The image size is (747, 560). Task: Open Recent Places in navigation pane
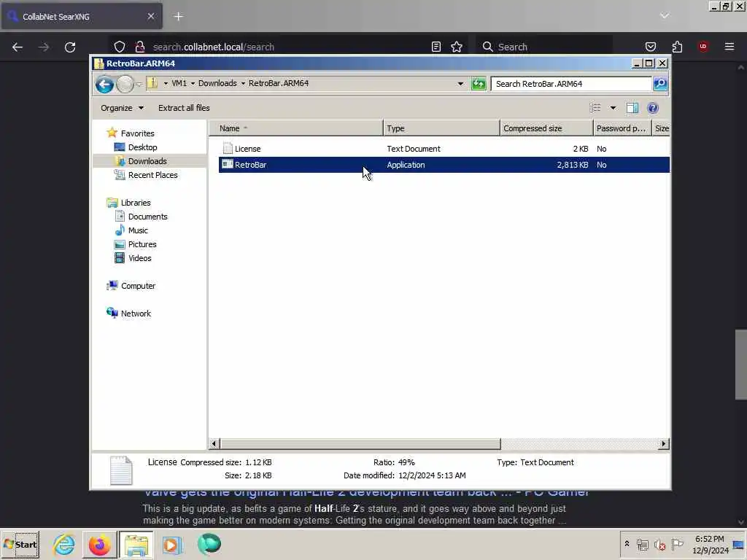pos(152,175)
